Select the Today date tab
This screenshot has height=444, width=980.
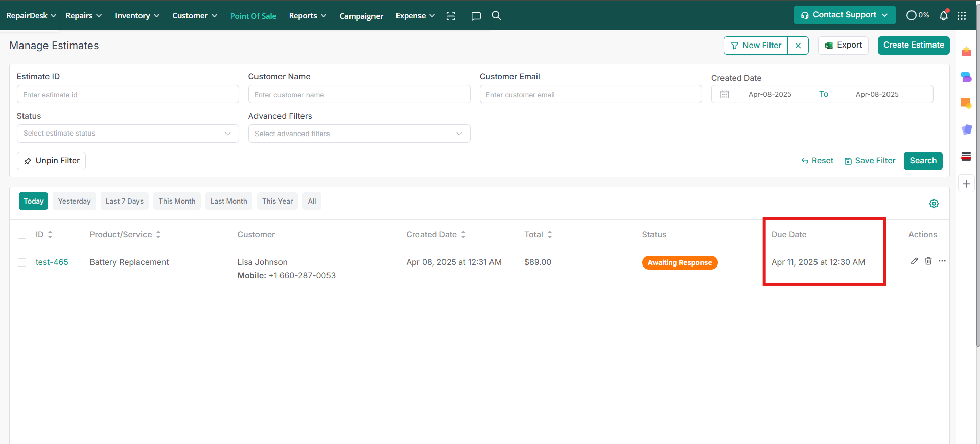pyautogui.click(x=34, y=201)
